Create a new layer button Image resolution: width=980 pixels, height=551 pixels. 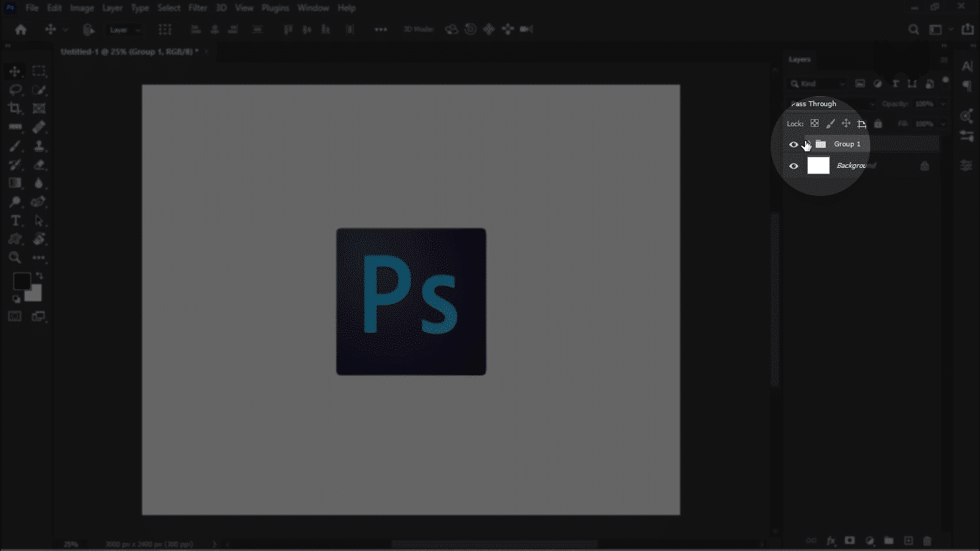pyautogui.click(x=908, y=540)
